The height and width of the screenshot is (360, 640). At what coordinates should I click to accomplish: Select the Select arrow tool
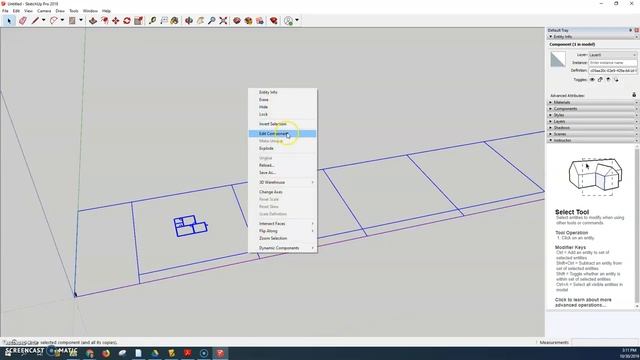9,20
